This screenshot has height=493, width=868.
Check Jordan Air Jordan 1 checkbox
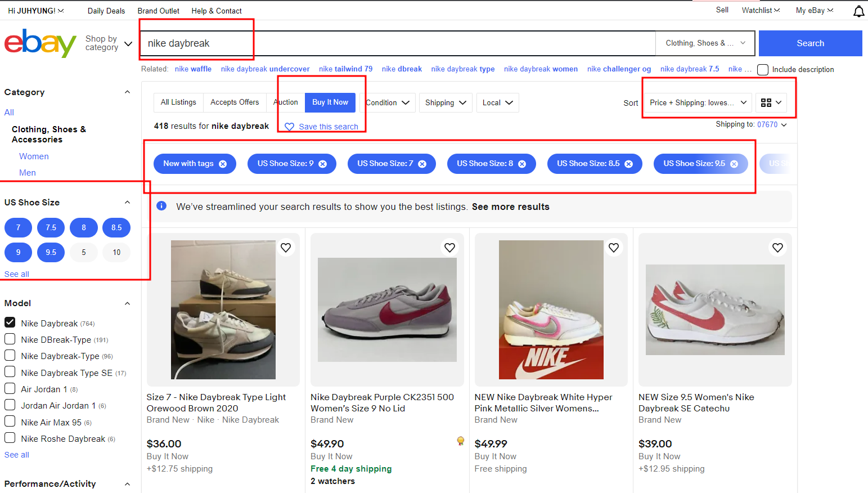pos(10,405)
